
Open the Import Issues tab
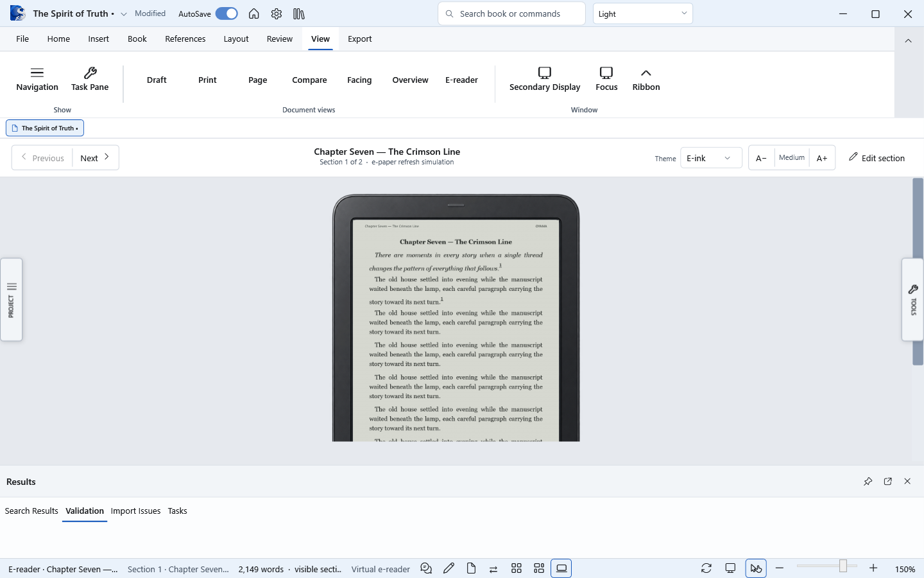[135, 511]
